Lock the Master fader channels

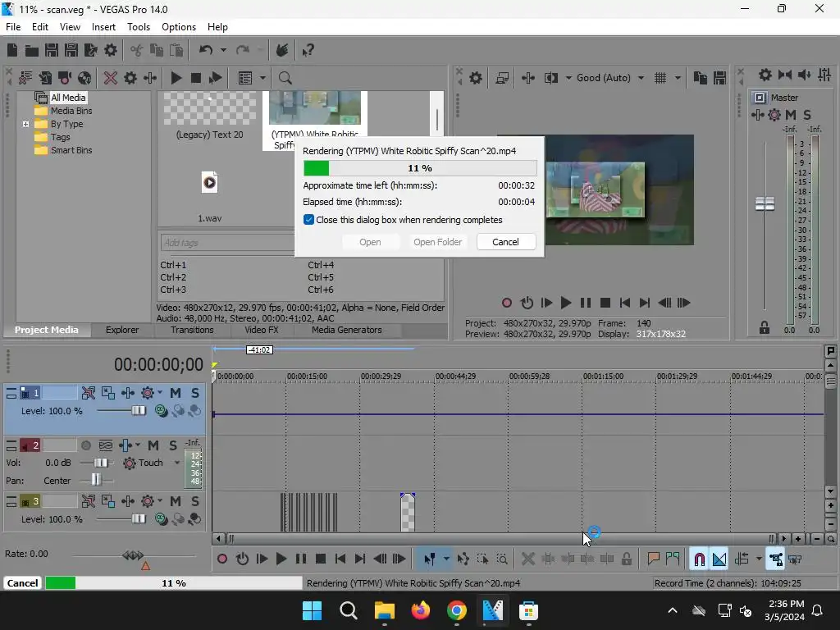pos(765,327)
